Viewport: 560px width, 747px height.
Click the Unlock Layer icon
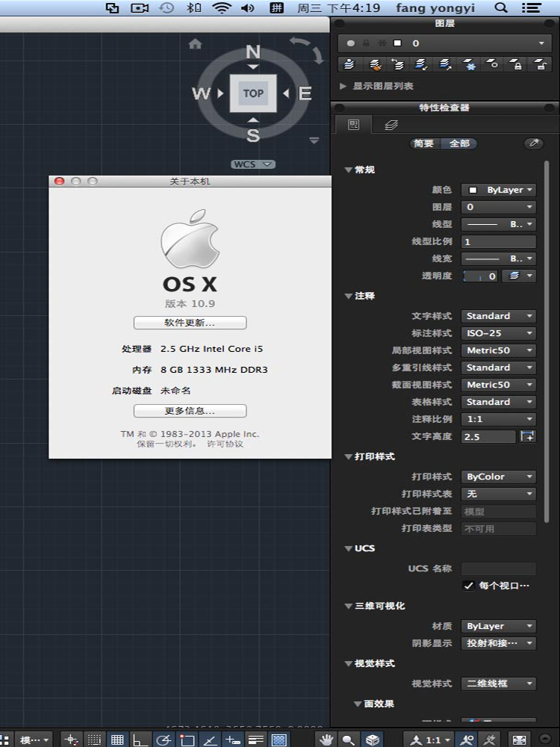coord(541,63)
